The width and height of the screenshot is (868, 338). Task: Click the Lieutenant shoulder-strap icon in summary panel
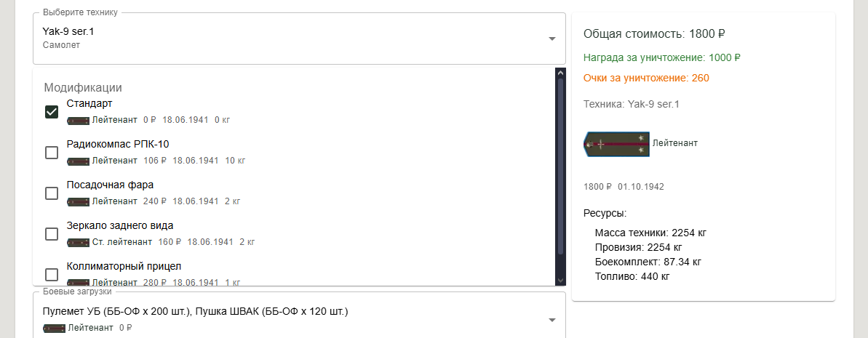616,143
